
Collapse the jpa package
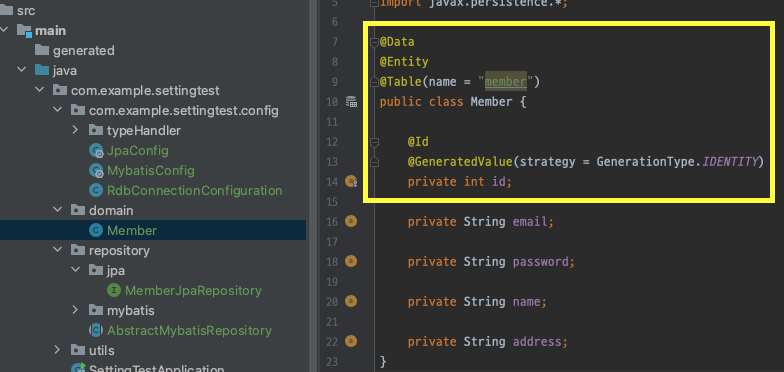point(76,270)
